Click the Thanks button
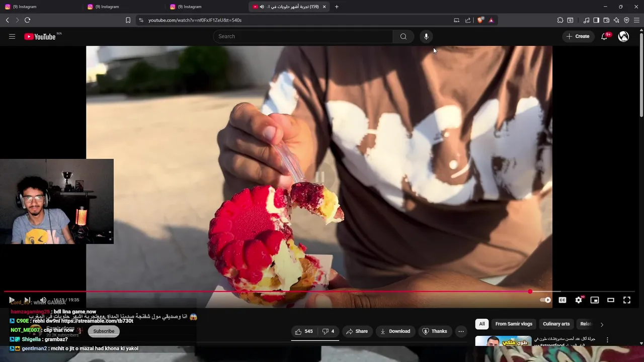 coord(435,331)
